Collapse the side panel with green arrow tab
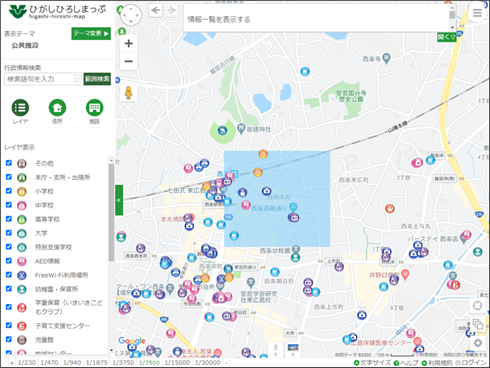Image resolution: width=490 pixels, height=368 pixels. click(x=119, y=200)
